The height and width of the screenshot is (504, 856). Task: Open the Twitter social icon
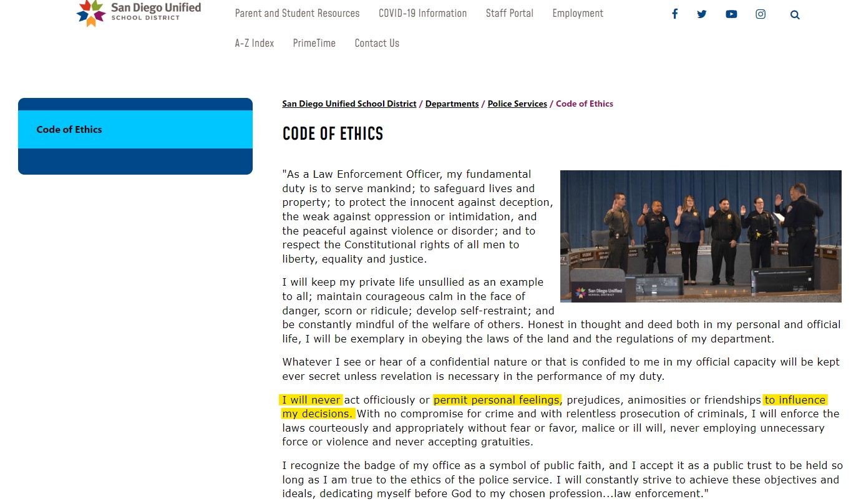702,14
